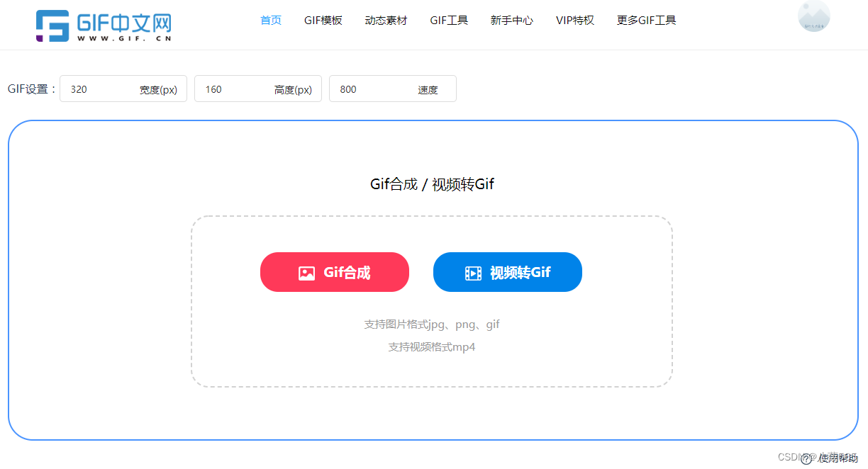Open the VIP特权 privileges page

pos(574,21)
